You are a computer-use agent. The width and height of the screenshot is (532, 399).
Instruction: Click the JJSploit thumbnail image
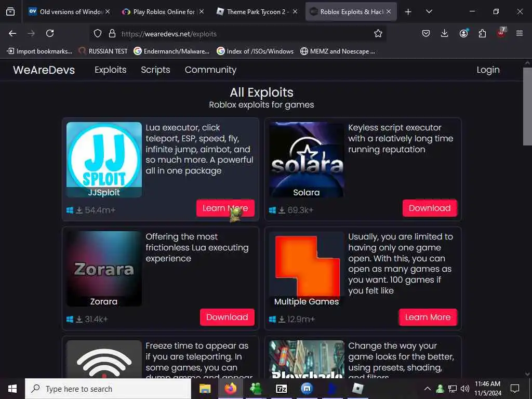click(104, 159)
